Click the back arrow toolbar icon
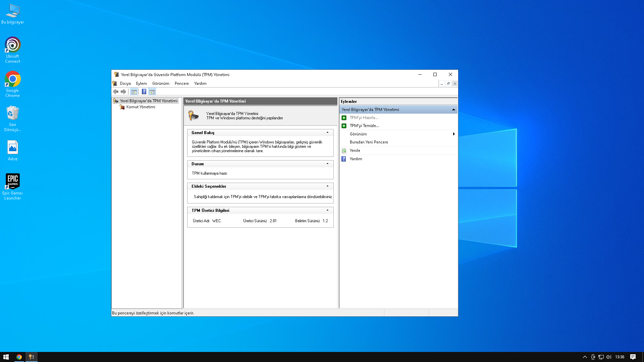Viewport: 644px width, 362px height. click(116, 92)
